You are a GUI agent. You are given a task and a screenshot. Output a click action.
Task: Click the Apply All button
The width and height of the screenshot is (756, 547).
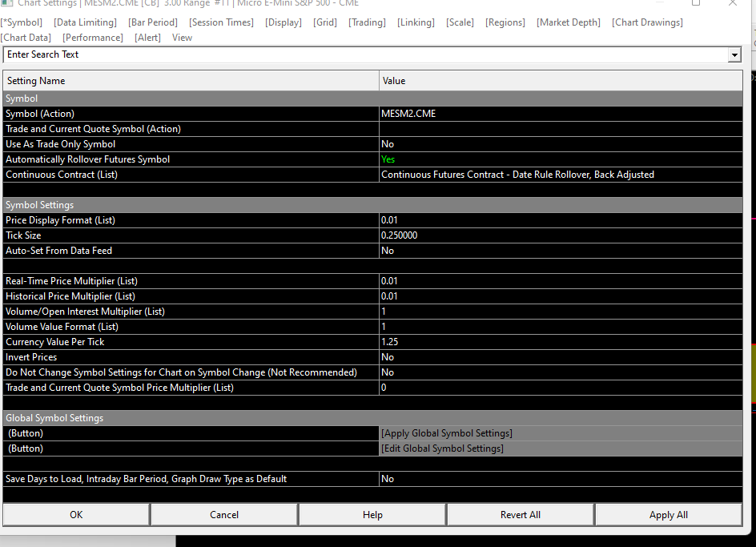(668, 515)
